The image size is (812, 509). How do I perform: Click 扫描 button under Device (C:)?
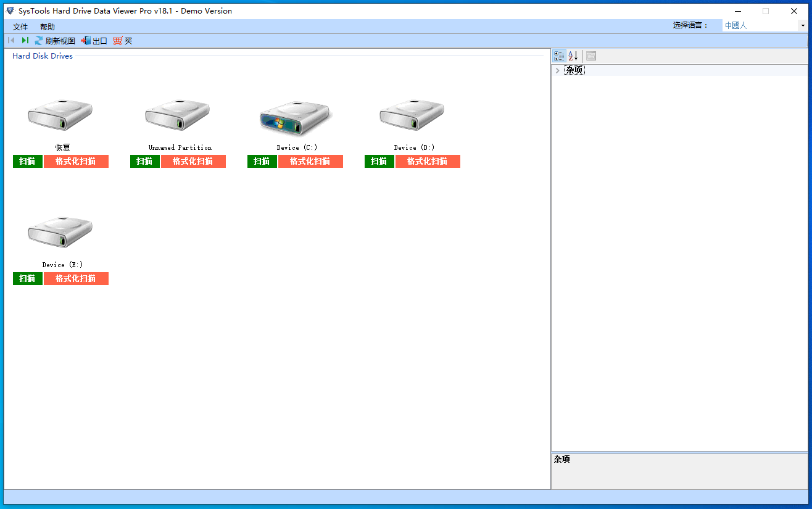coord(262,162)
